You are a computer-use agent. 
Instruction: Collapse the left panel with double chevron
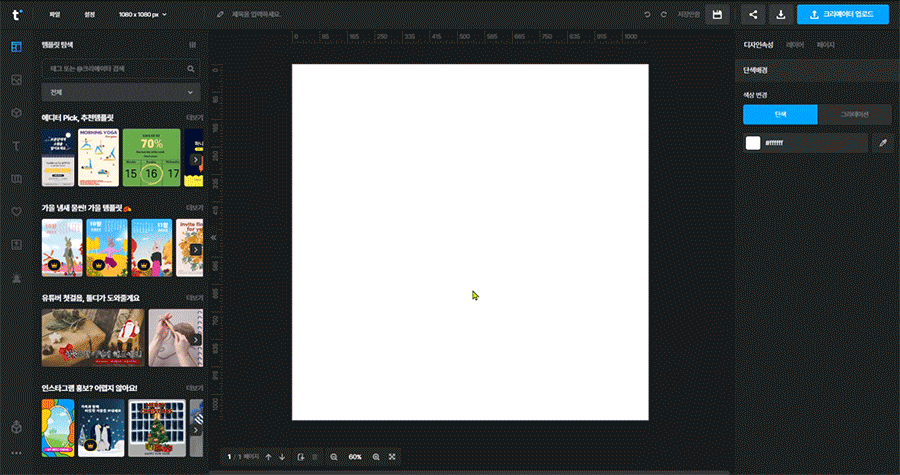211,237
